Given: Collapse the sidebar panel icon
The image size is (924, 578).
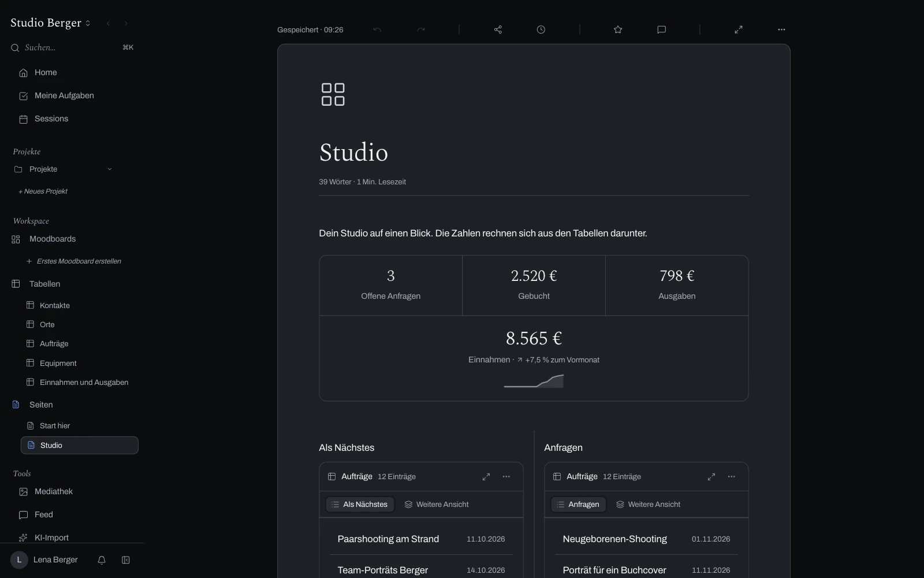Looking at the screenshot, I should (126, 560).
